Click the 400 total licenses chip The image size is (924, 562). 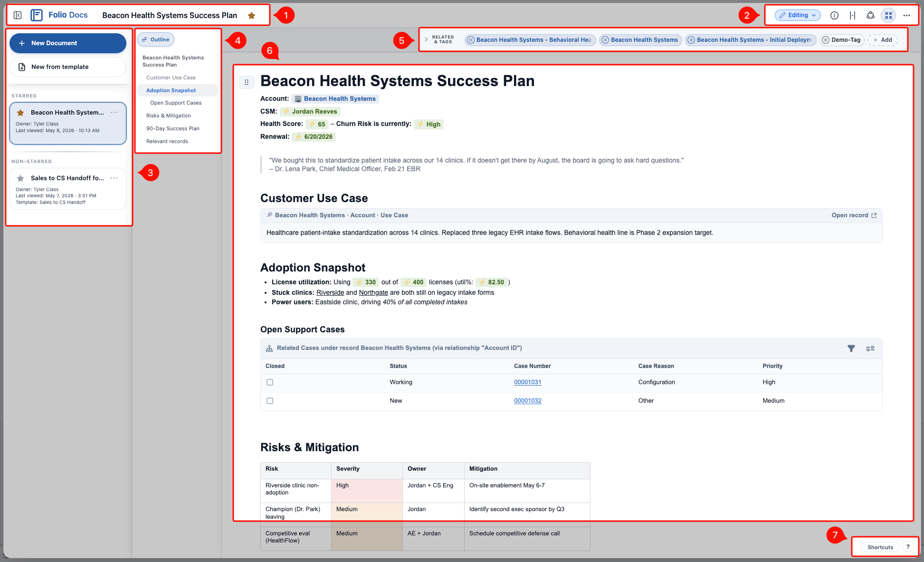[x=414, y=282]
